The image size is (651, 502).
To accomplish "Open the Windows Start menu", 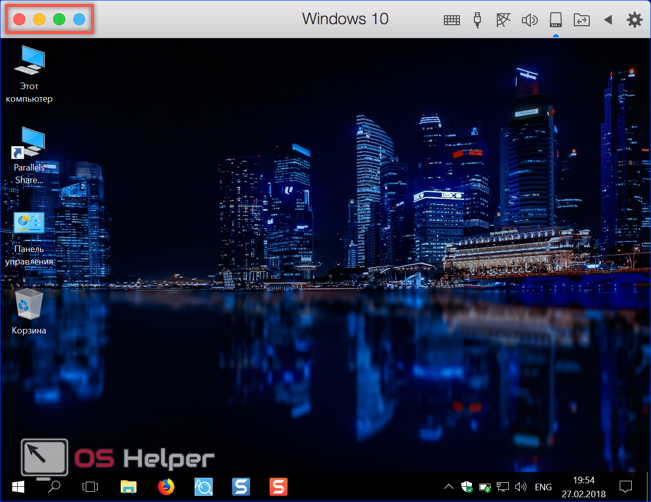I will [18, 487].
